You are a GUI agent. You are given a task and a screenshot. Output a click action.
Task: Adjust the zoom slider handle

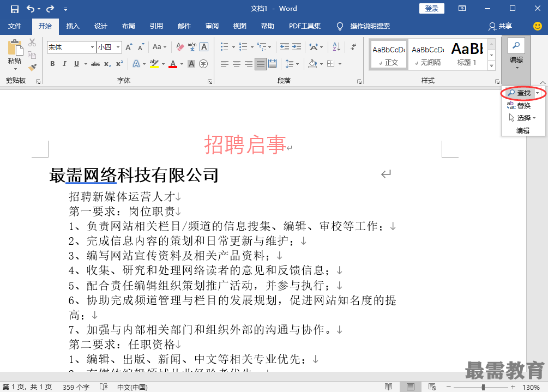pyautogui.click(x=483, y=387)
